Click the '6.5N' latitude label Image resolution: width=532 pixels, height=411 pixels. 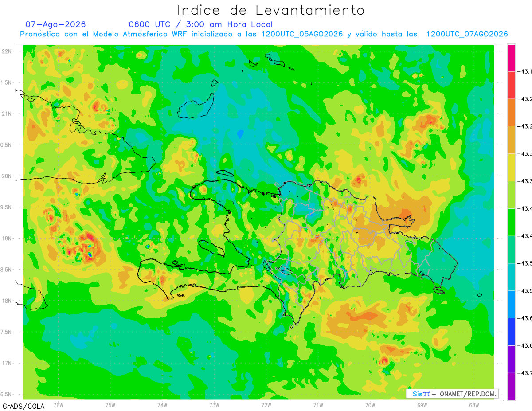[7, 394]
